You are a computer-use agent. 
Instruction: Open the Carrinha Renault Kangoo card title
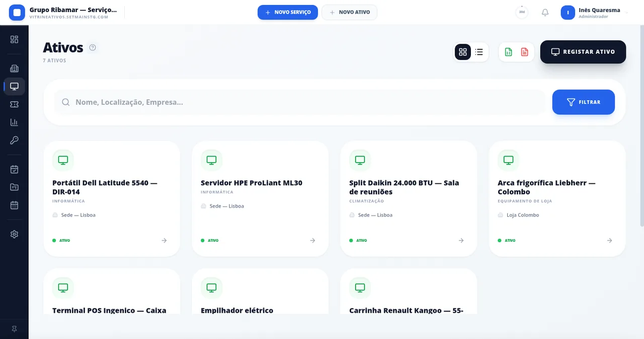407,310
